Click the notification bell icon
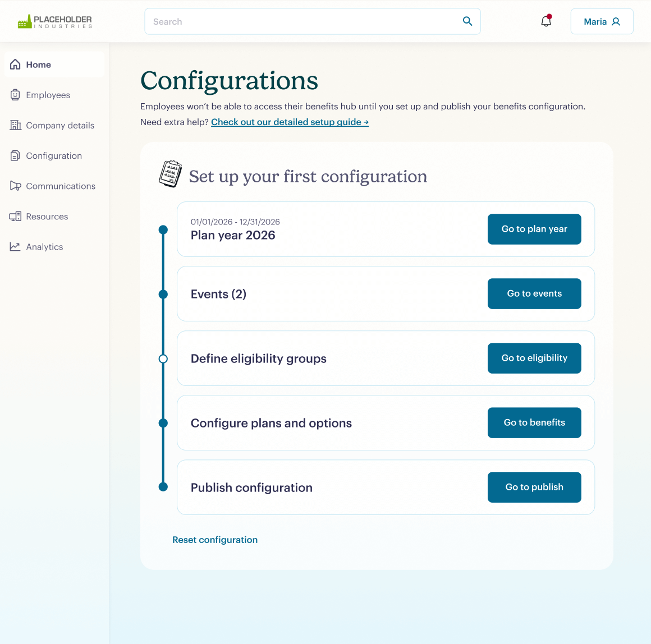The image size is (651, 644). coord(545,21)
